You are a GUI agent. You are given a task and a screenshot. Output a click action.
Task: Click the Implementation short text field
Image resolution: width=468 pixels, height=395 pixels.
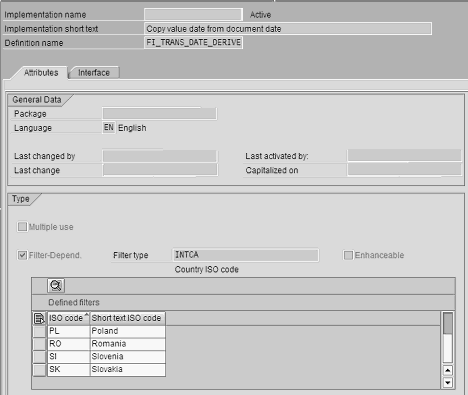point(288,29)
